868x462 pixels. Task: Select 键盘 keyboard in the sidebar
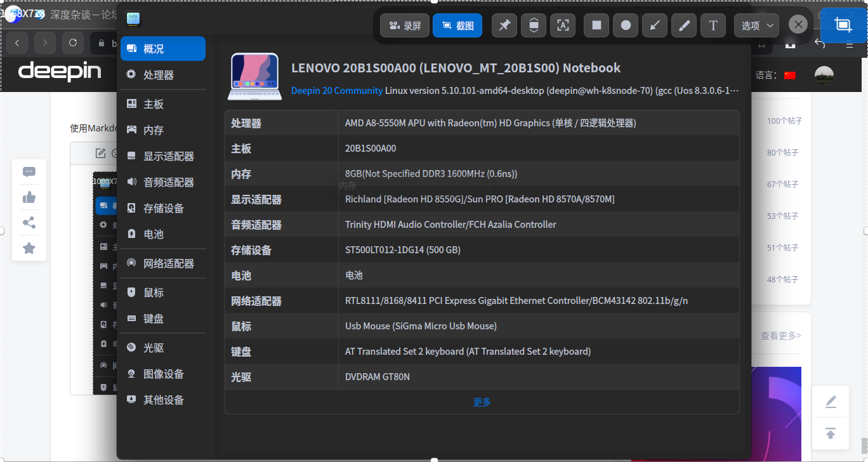[x=163, y=319]
